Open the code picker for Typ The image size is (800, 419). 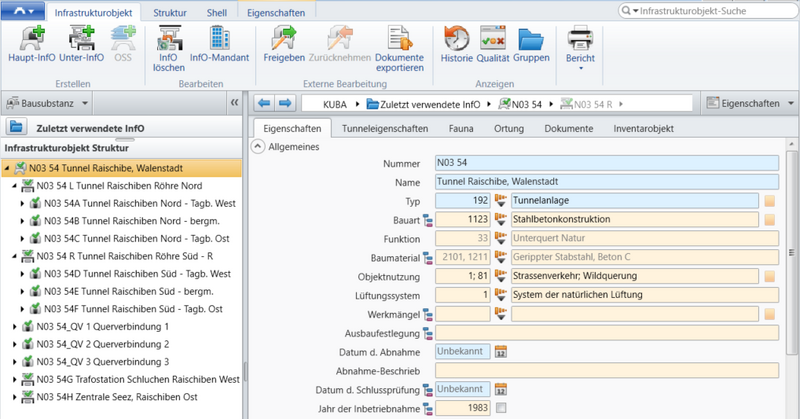point(501,201)
